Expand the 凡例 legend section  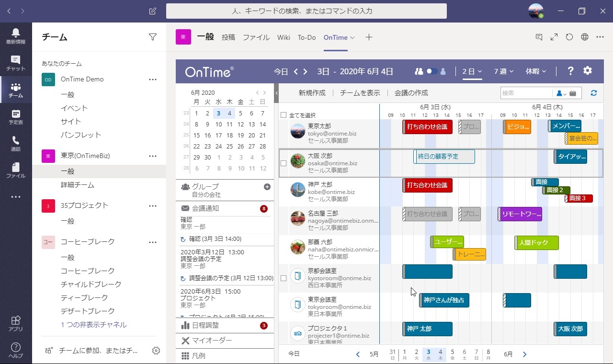pyautogui.click(x=225, y=356)
